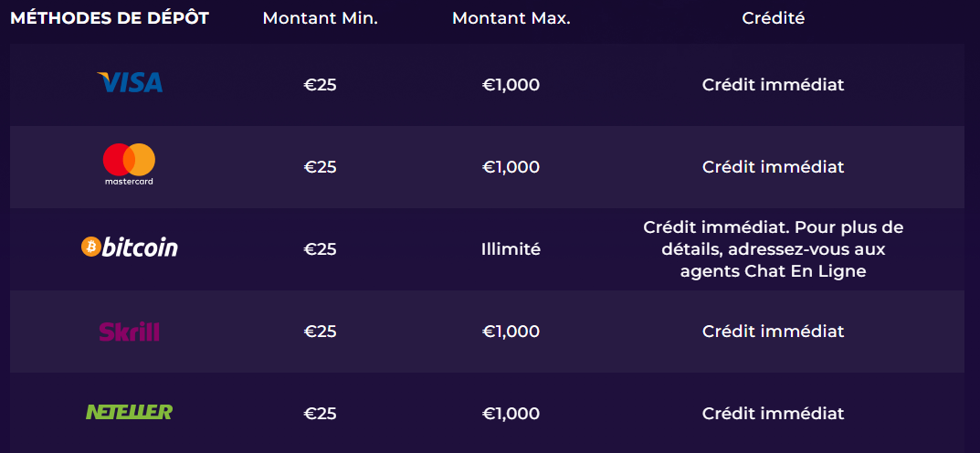Click the Visa logo
The width and height of the screenshot is (980, 453).
130,83
